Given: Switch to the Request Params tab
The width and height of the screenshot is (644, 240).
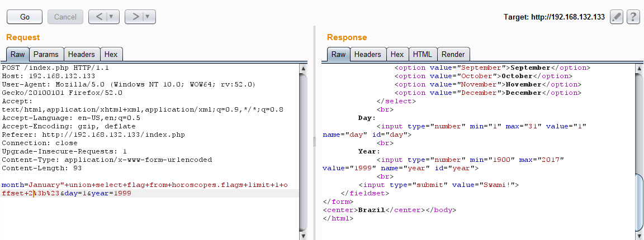Looking at the screenshot, I should [x=46, y=54].
